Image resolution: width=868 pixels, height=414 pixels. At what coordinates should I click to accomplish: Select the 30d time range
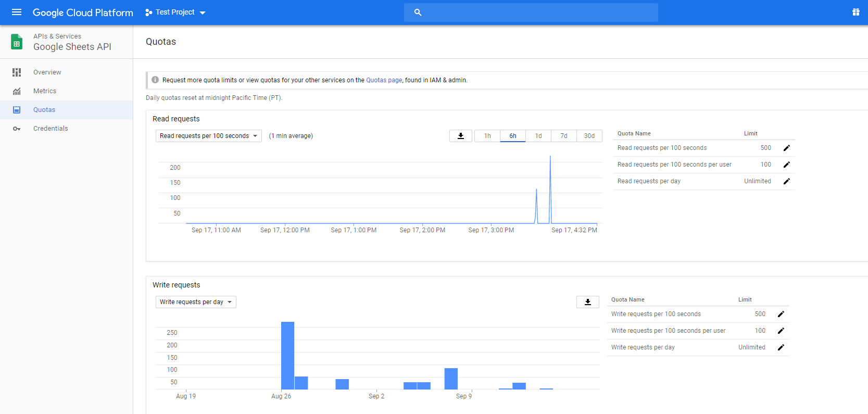tap(589, 136)
